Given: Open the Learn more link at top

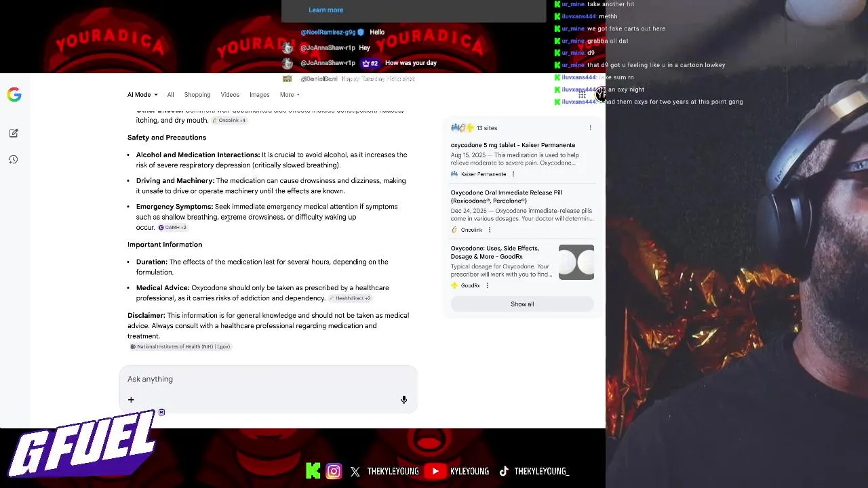Looking at the screenshot, I should (325, 10).
